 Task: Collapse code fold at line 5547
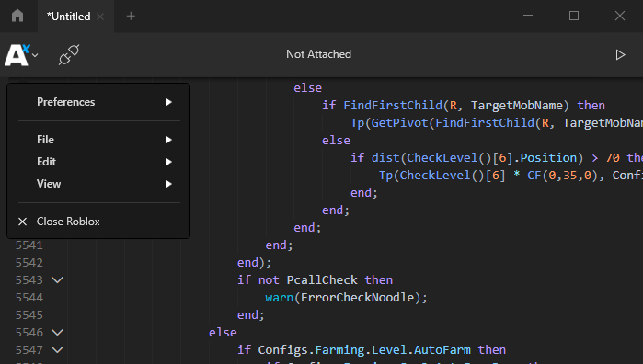tap(57, 349)
